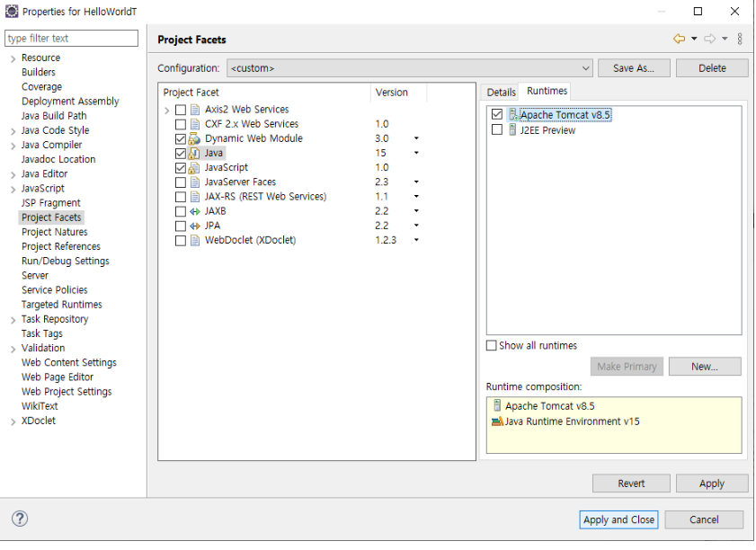Click the Java facet icon
The image size is (756, 550).
[x=194, y=154]
